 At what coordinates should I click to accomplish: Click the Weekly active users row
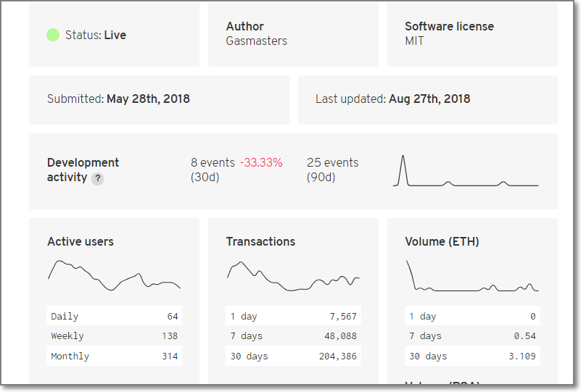click(x=114, y=336)
